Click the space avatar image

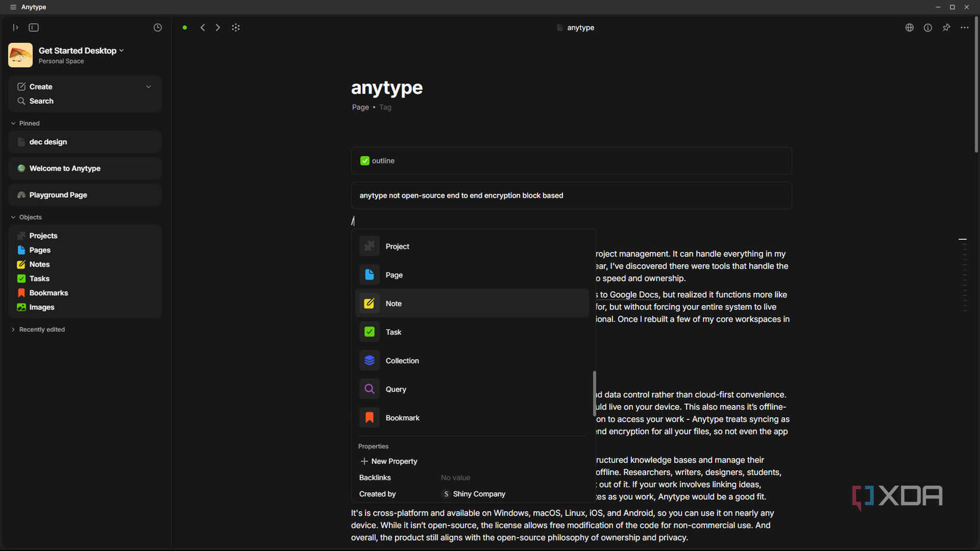(x=20, y=55)
